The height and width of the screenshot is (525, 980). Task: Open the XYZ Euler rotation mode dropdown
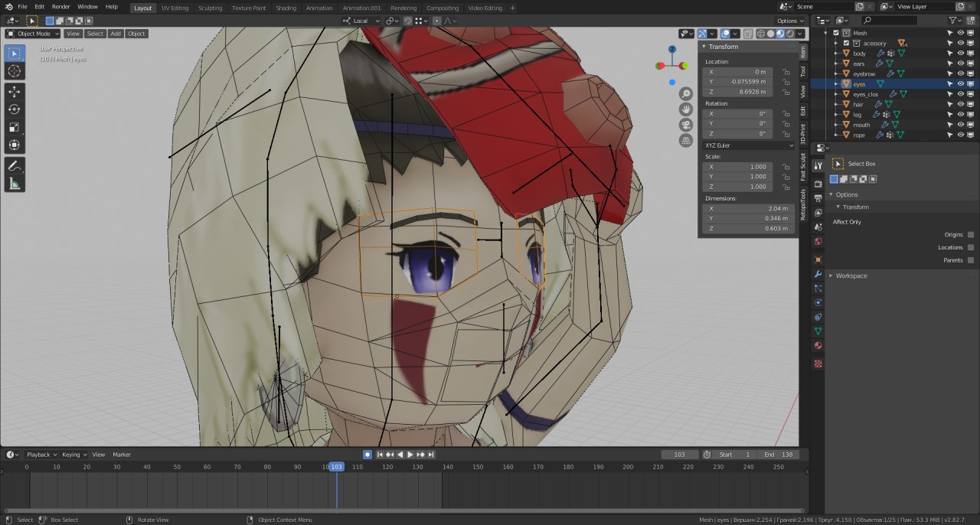pos(749,145)
